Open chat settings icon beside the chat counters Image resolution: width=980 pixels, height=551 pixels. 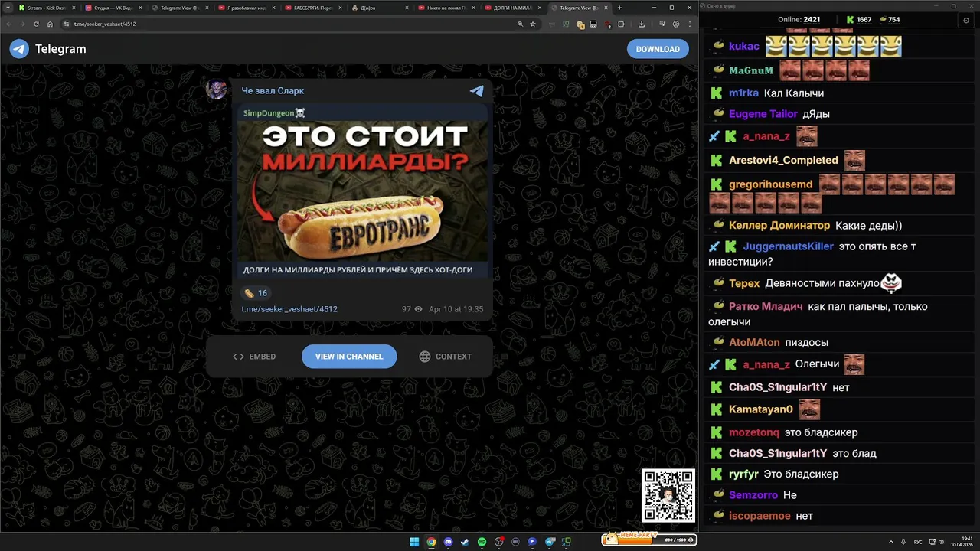pyautogui.click(x=965, y=20)
